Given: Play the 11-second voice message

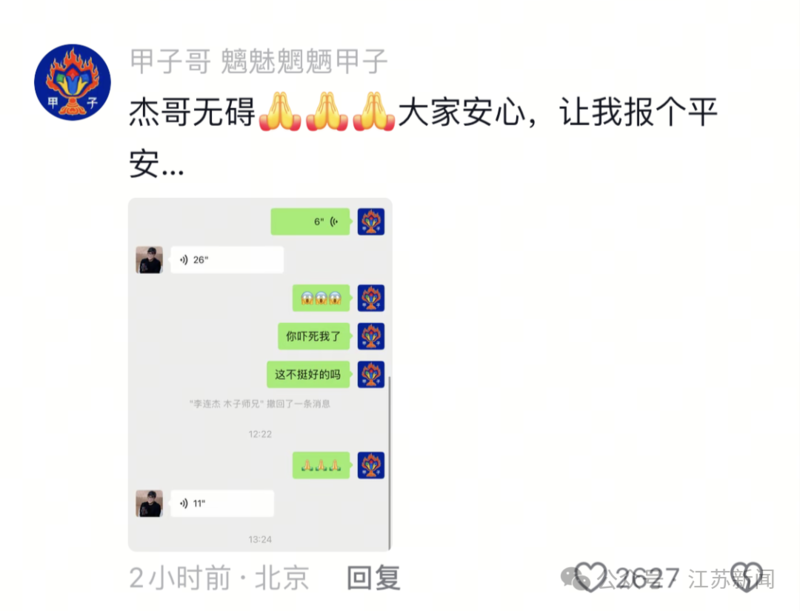Looking at the screenshot, I should [x=222, y=503].
